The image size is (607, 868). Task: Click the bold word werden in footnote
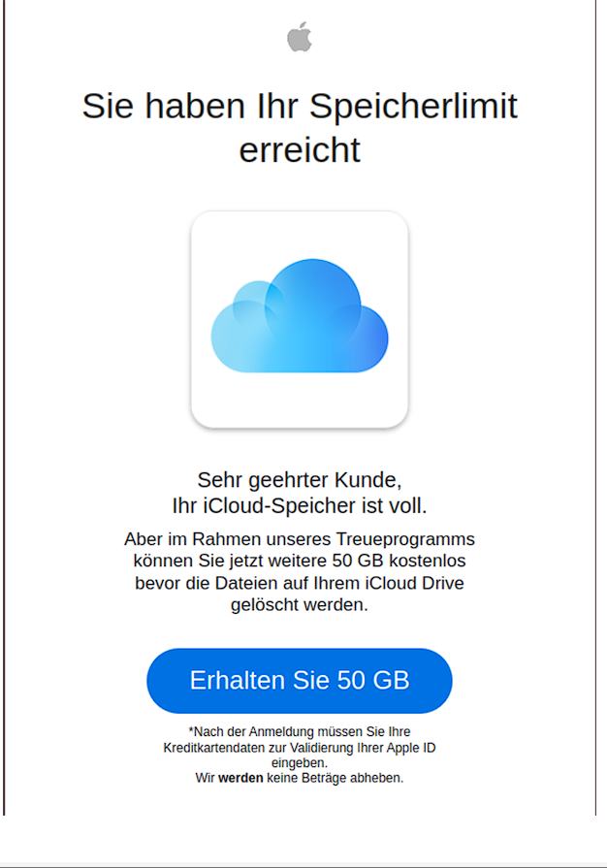[240, 778]
